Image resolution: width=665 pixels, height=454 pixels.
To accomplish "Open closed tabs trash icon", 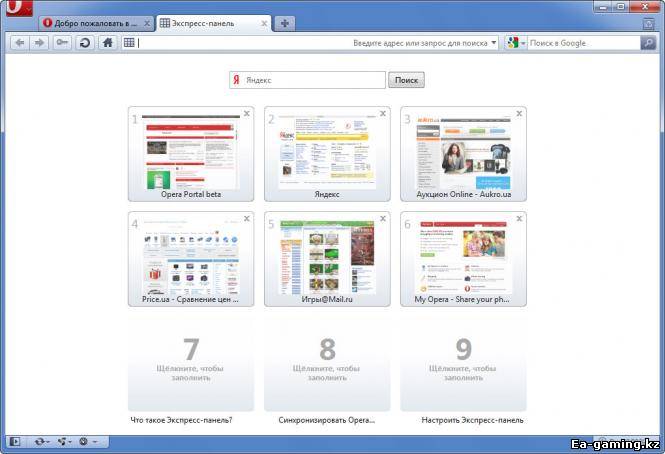I will pyautogui.click(x=648, y=24).
